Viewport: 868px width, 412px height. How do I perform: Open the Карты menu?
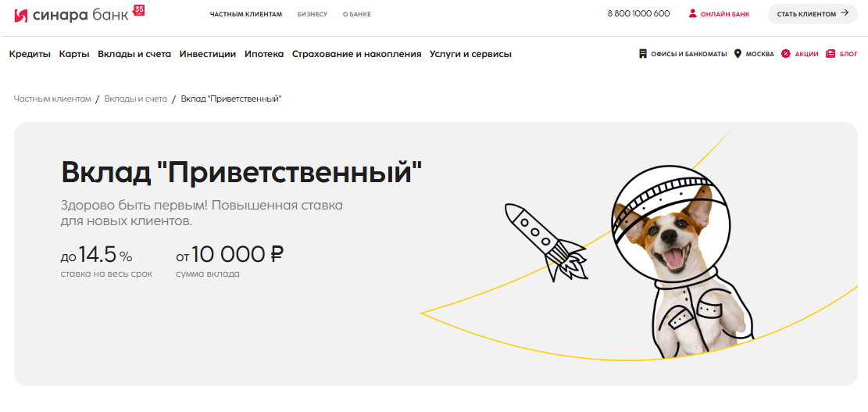74,54
